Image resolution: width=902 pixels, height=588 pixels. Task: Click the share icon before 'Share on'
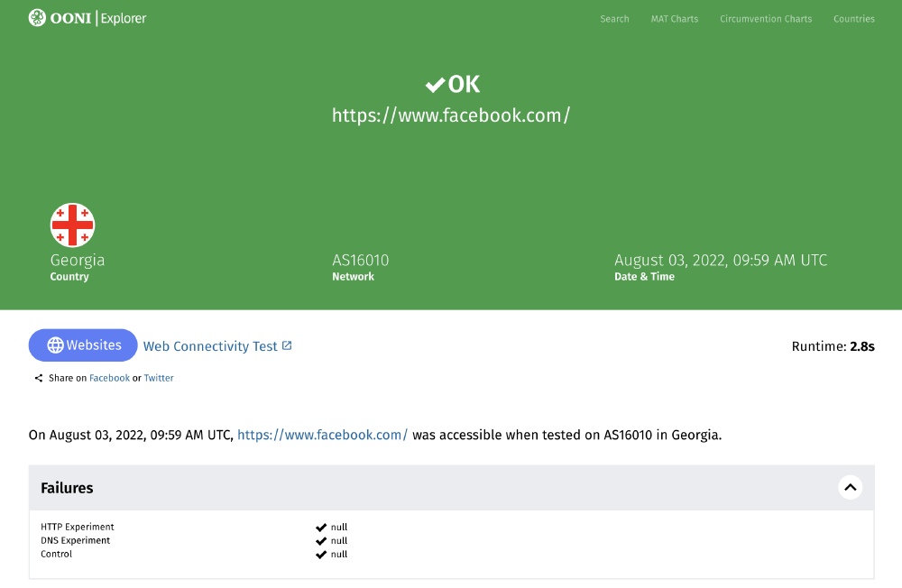[x=37, y=377]
